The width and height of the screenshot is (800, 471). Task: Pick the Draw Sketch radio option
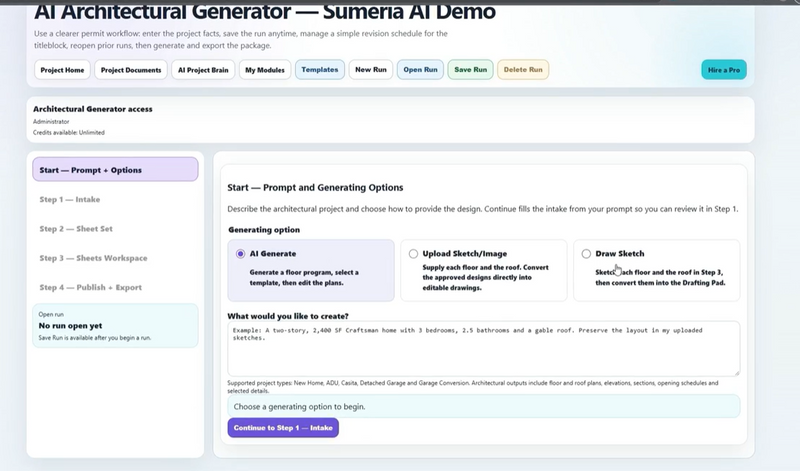pos(586,254)
